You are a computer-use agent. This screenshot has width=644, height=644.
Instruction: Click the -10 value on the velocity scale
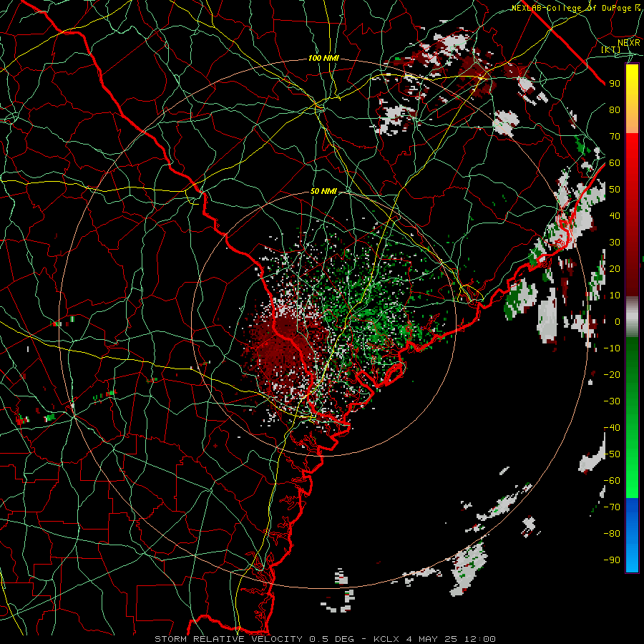pos(612,348)
